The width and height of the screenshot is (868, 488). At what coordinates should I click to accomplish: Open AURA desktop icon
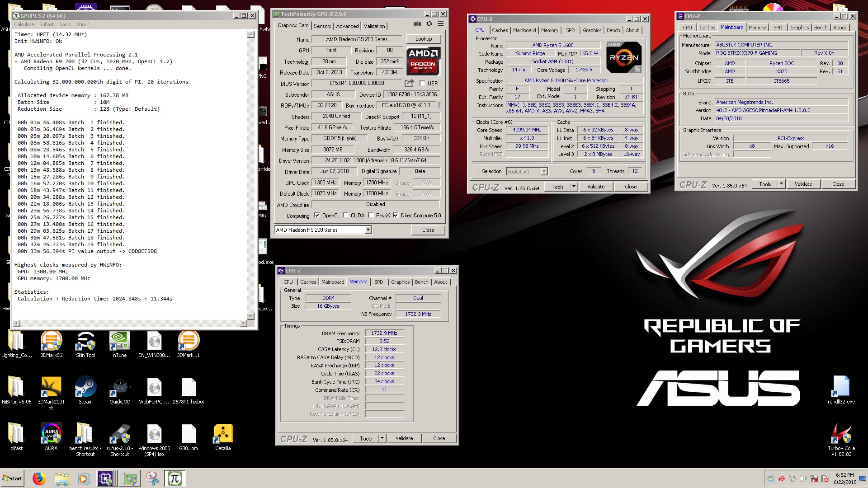coord(51,437)
